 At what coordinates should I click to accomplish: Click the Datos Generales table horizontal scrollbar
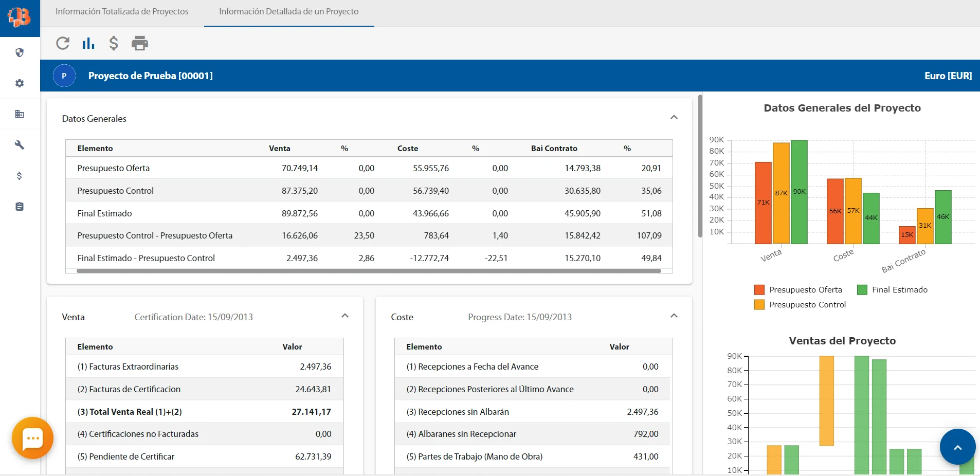(368, 271)
